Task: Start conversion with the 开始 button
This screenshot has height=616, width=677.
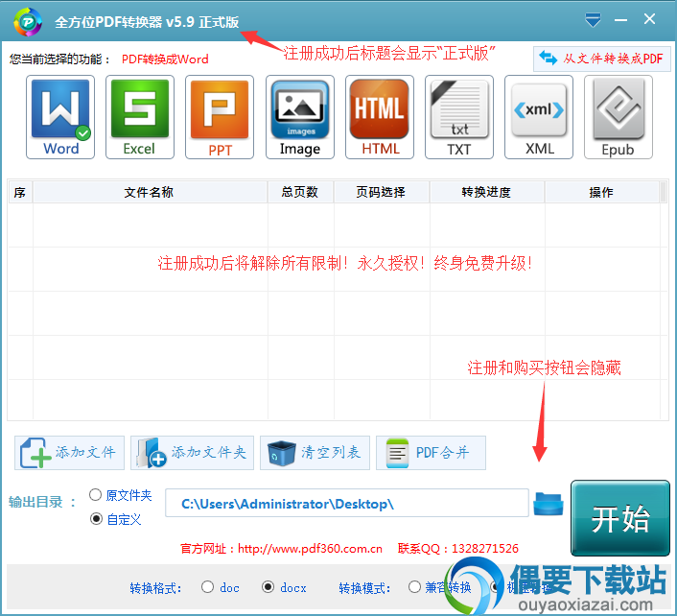Action: coord(620,518)
